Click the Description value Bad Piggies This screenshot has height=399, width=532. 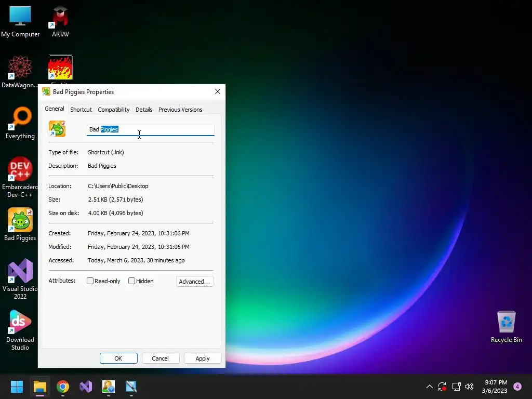pyautogui.click(x=102, y=166)
